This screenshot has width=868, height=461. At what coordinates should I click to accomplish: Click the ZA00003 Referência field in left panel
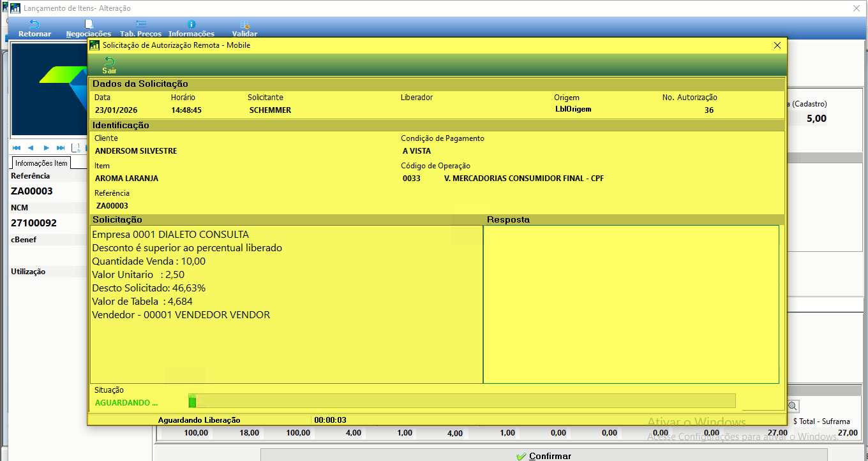pyautogui.click(x=32, y=191)
